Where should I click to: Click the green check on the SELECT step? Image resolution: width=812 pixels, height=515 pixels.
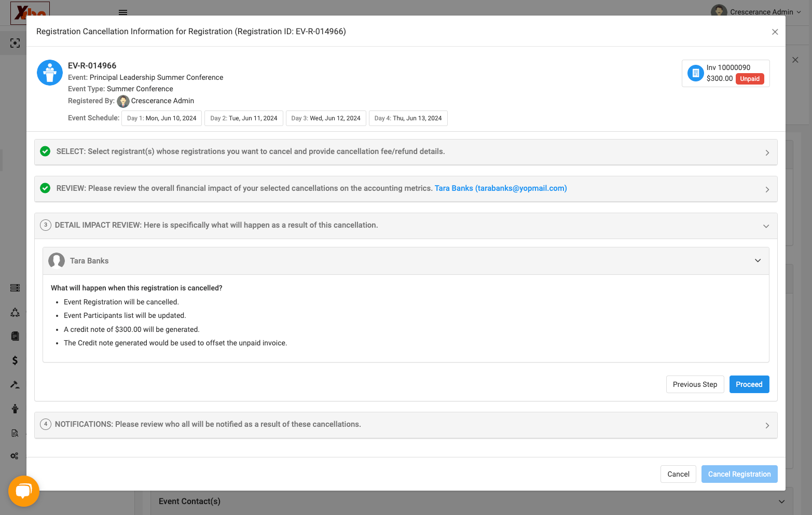pos(45,151)
